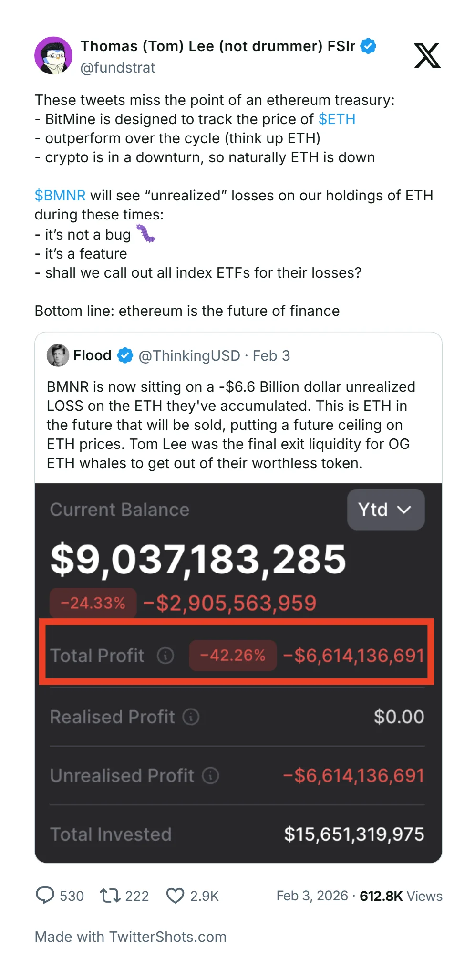This screenshot has width=475, height=980.
Task: Click the @fundstrat handle
Action: coord(117,68)
